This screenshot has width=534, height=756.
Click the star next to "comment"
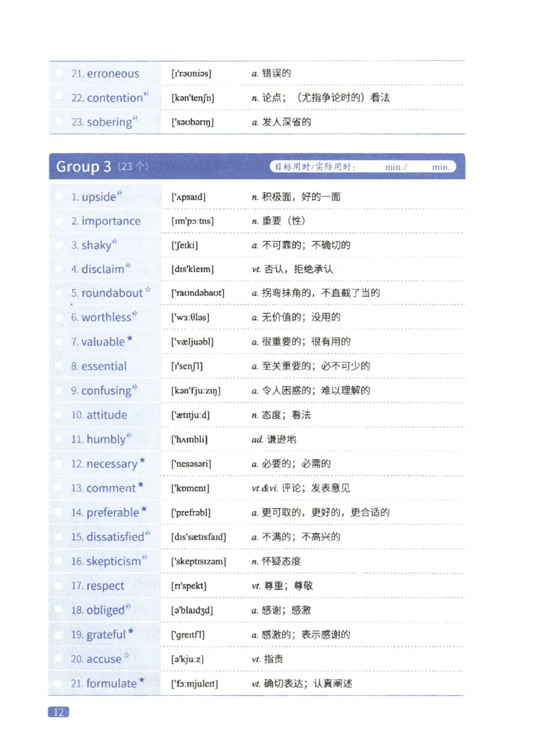[x=140, y=484]
